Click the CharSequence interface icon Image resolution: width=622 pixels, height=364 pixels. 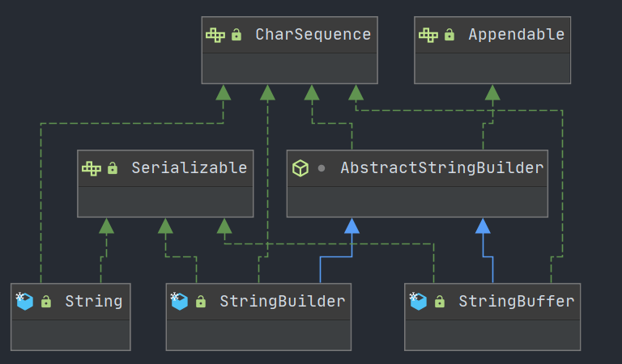pyautogui.click(x=215, y=35)
